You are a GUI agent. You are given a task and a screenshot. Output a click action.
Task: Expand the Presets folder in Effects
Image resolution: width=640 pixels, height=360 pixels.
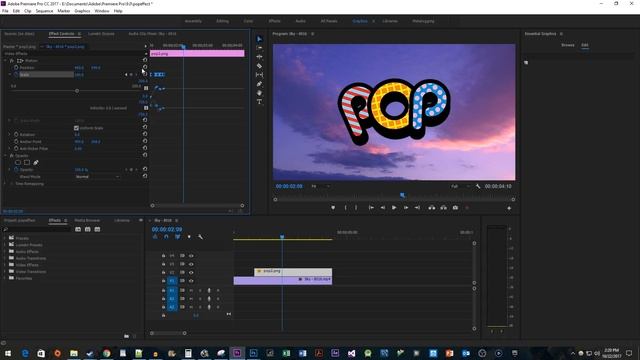point(5,238)
